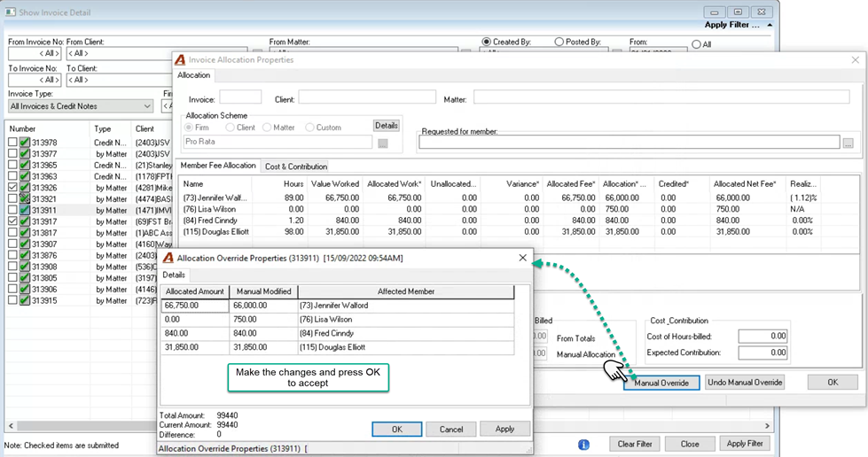Tick checkbox for invoice 313977
This screenshot has height=457, width=868.
coord(12,154)
